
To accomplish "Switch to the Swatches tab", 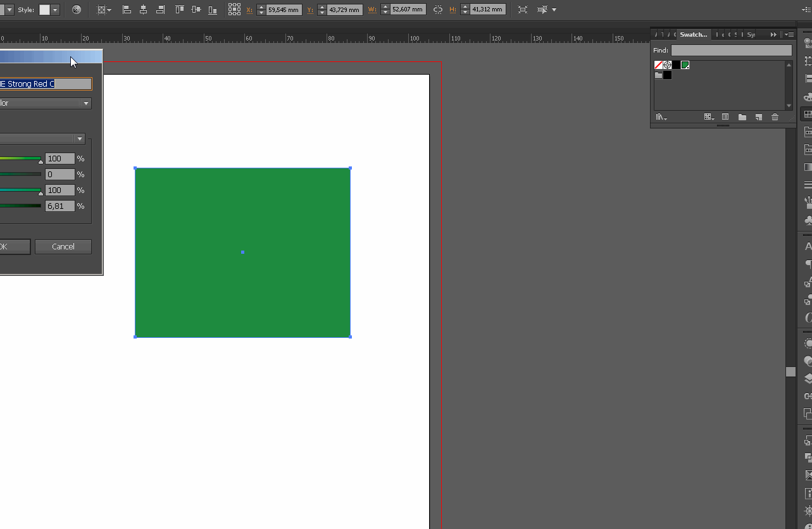I will pos(693,34).
